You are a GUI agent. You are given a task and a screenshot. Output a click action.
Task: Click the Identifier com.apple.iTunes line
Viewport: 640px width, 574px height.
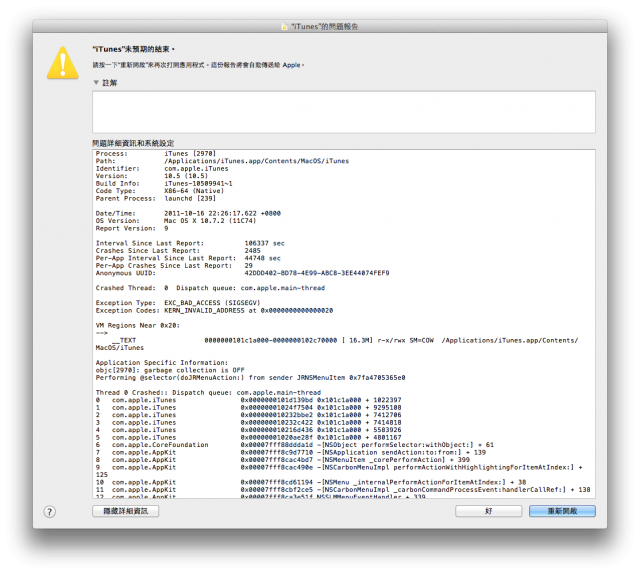point(162,169)
